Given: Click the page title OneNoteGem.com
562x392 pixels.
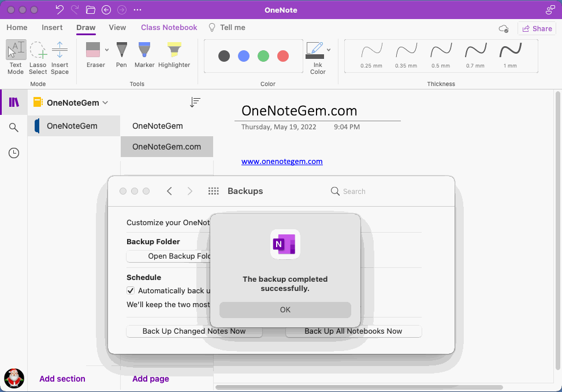Looking at the screenshot, I should click(299, 111).
